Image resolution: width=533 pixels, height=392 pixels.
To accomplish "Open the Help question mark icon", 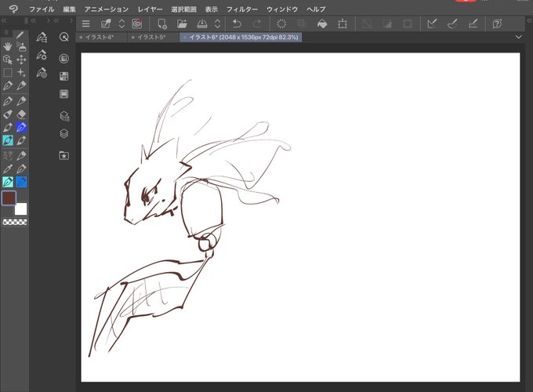I will [497, 24].
